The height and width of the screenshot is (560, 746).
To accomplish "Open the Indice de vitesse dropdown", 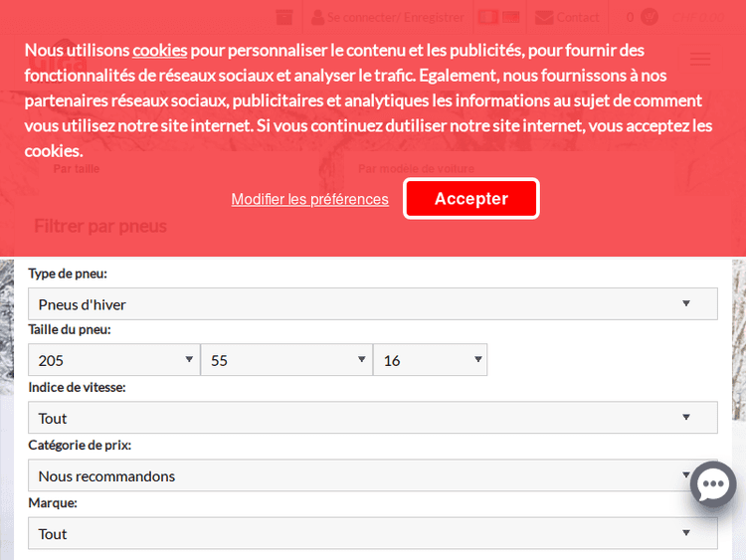I will tap(373, 418).
